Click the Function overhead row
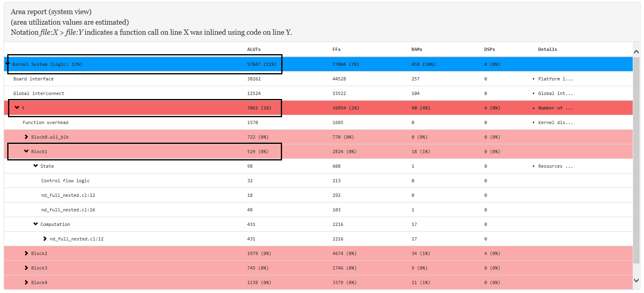Viewport: 644px width, 293px height. [46, 122]
